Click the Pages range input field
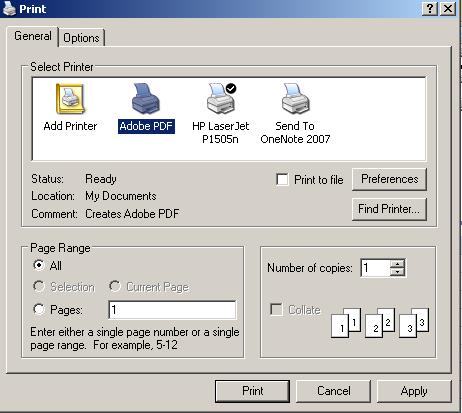The height and width of the screenshot is (413, 462). pyautogui.click(x=172, y=310)
